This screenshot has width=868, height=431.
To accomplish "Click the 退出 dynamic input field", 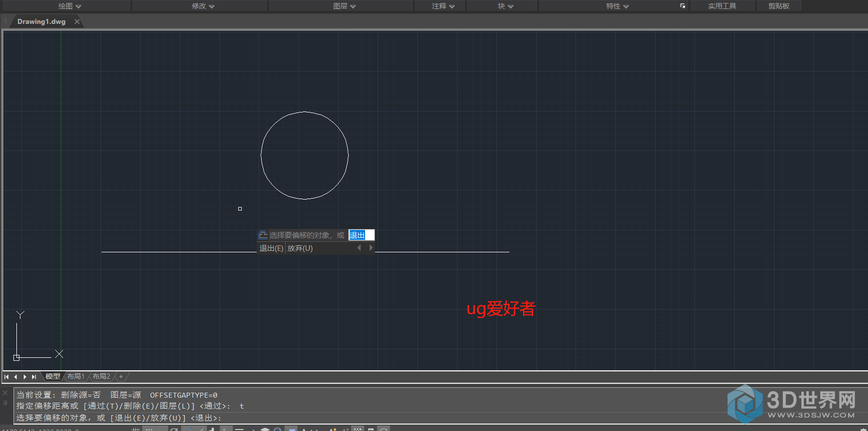I will tap(362, 235).
